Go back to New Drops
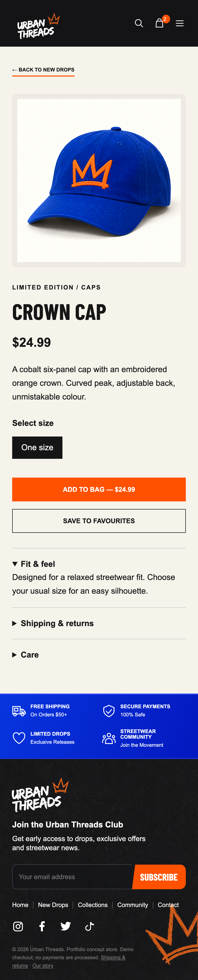198x980 pixels. tap(43, 70)
